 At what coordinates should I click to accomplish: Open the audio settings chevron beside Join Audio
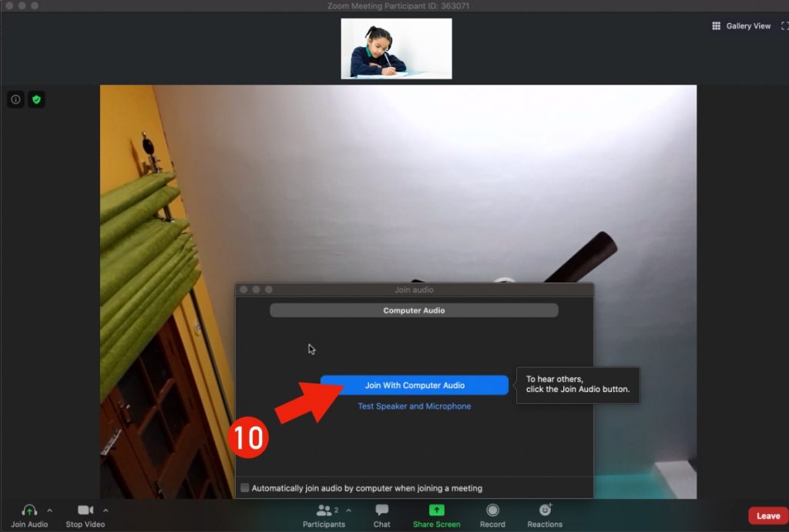(x=51, y=510)
